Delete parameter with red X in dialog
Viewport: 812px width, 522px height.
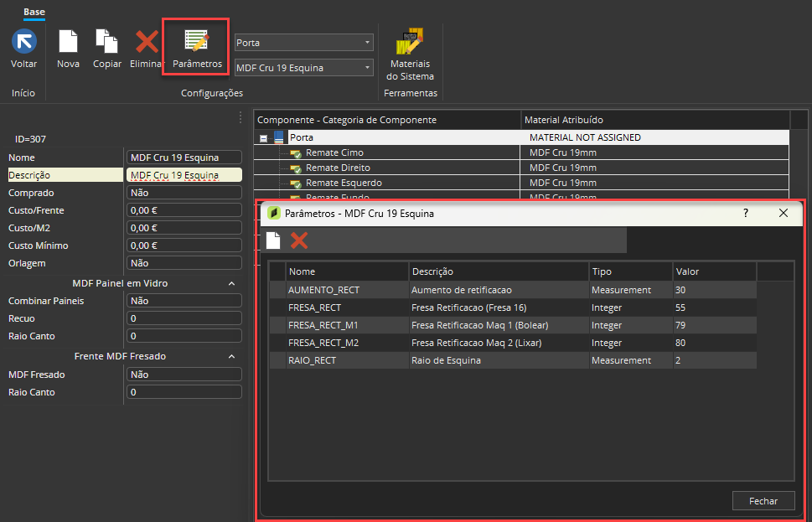(x=299, y=240)
